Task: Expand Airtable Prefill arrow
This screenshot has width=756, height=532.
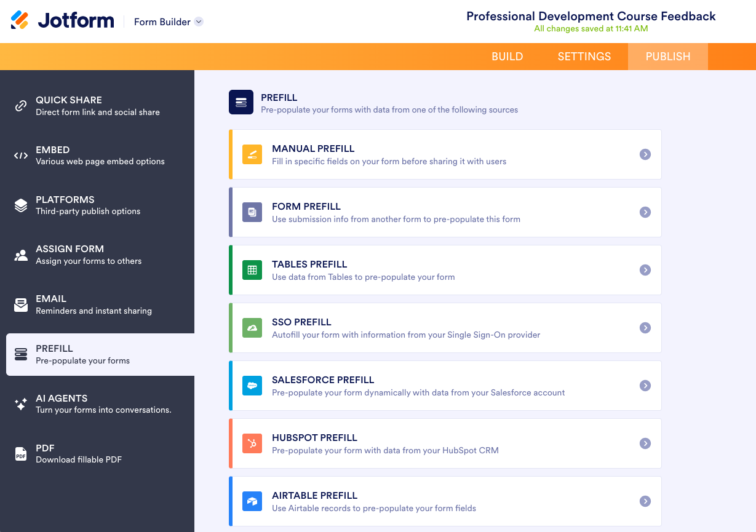Action: pyautogui.click(x=645, y=501)
